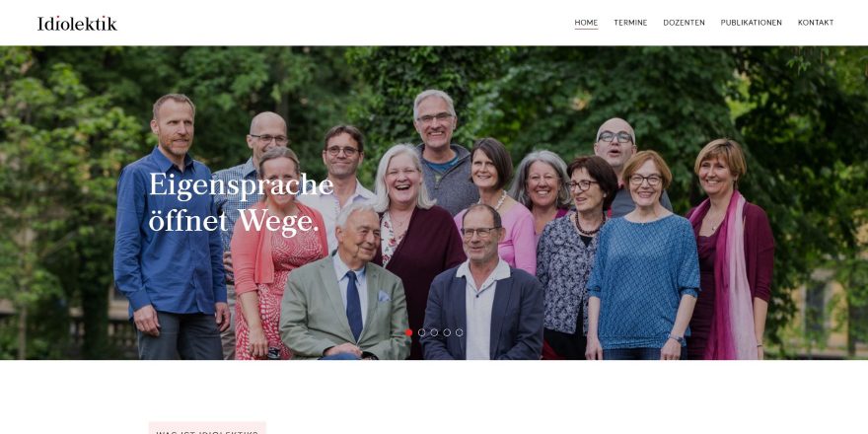Viewport: 868px width, 434px height.
Task: Click the Idiolektik logo
Action: (78, 24)
